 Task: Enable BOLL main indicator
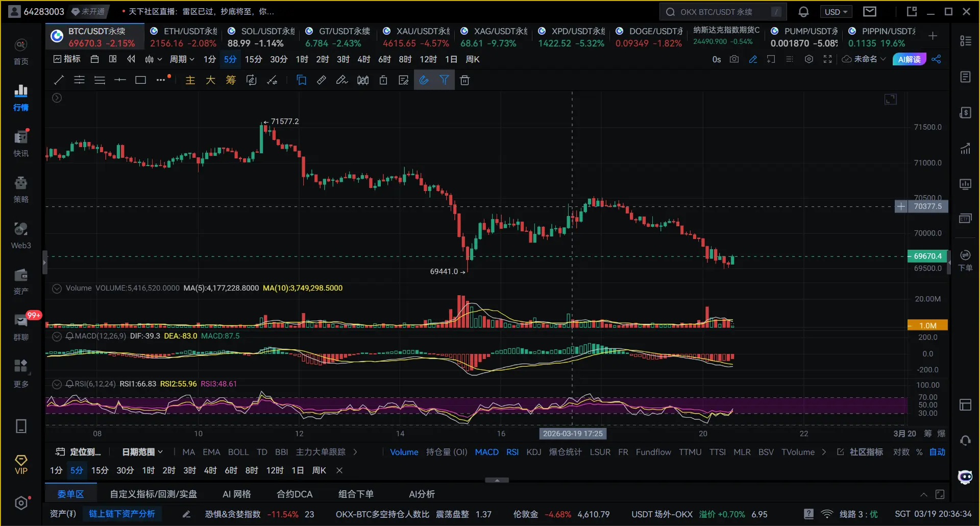coord(238,452)
